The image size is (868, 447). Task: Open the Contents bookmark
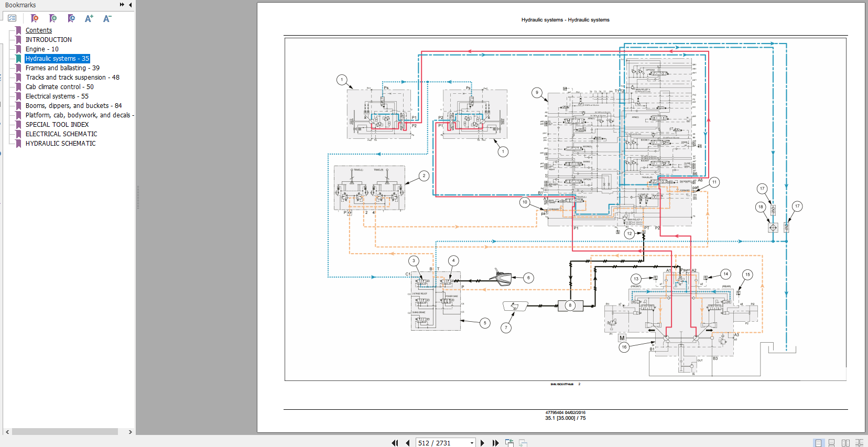coord(39,30)
